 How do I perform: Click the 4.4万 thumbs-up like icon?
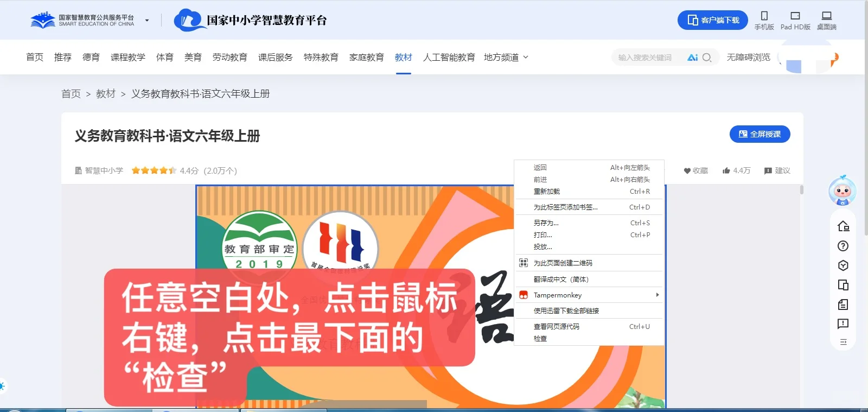coord(726,170)
